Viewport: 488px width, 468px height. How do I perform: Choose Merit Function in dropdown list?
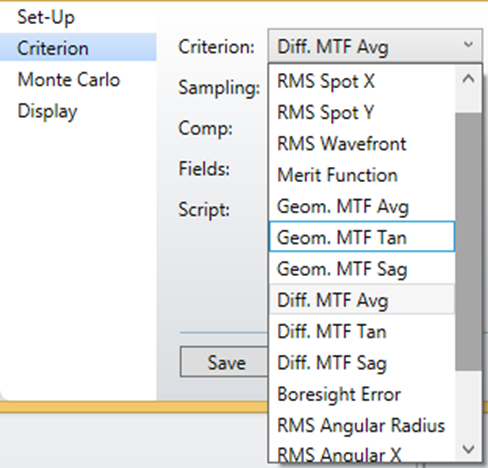(362, 175)
